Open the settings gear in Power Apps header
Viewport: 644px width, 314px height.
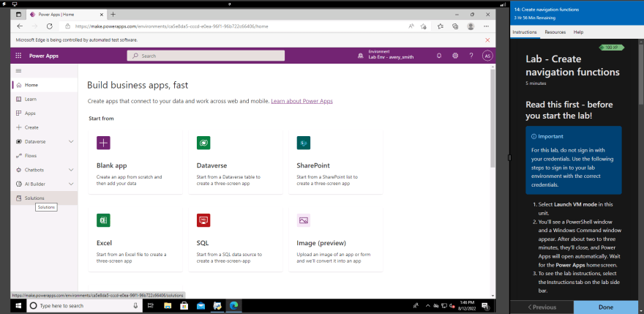tap(455, 56)
